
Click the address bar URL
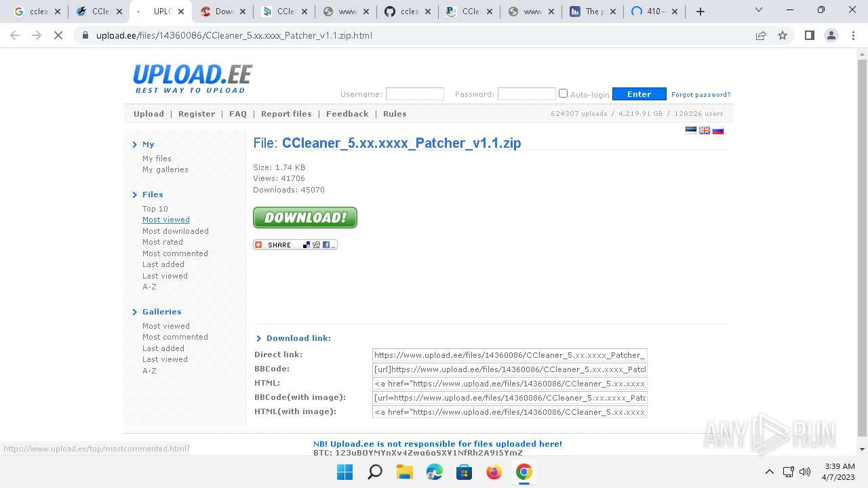(x=234, y=35)
